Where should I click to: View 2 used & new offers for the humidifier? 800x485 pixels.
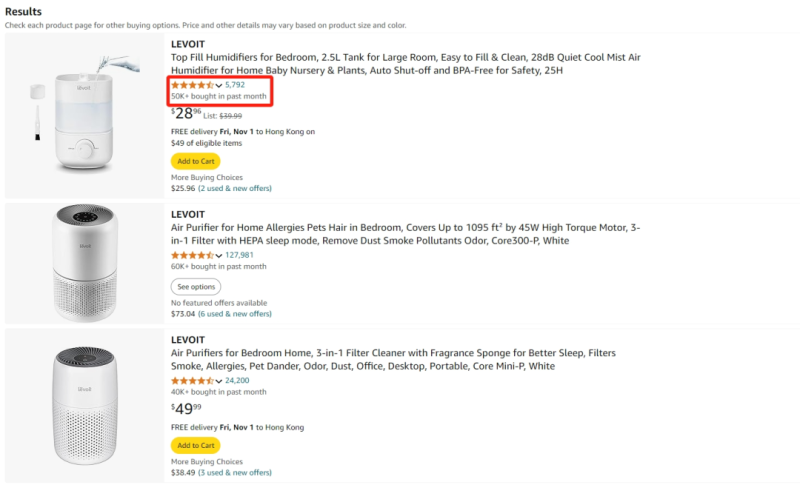point(234,188)
